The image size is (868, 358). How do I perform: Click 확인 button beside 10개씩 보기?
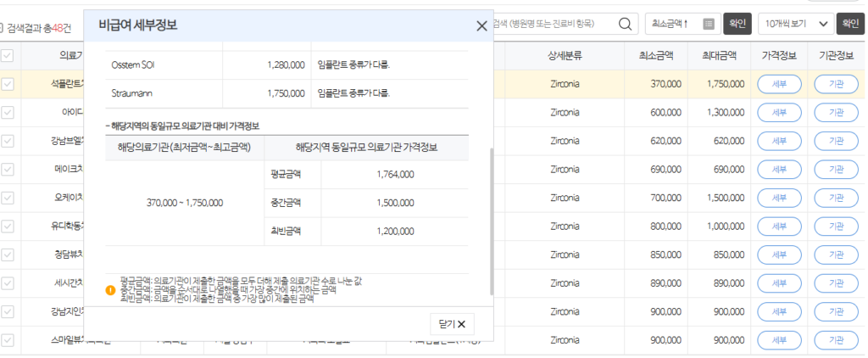pyautogui.click(x=850, y=24)
